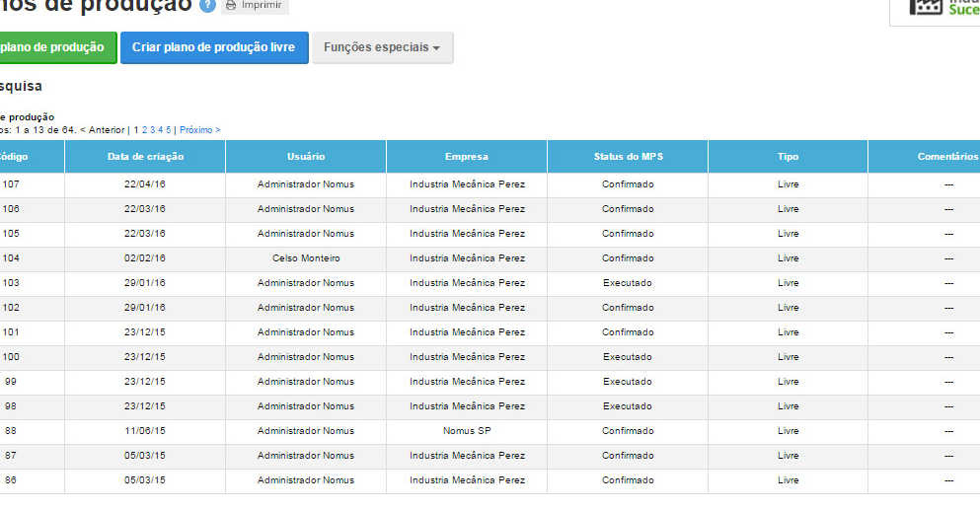Viewport: 980px width, 510px height.
Task: Click Administrador Nomus in row 99
Action: pyautogui.click(x=306, y=382)
